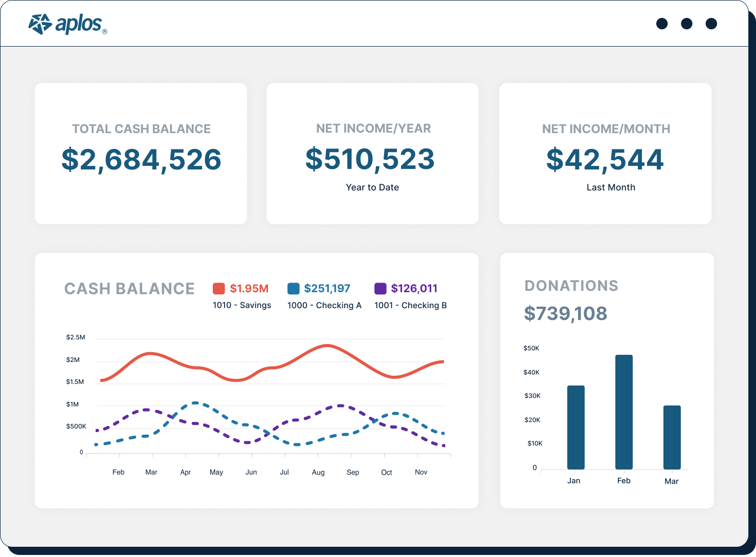Select the DONATIONS section heading
This screenshot has height=557, width=756.
571,286
